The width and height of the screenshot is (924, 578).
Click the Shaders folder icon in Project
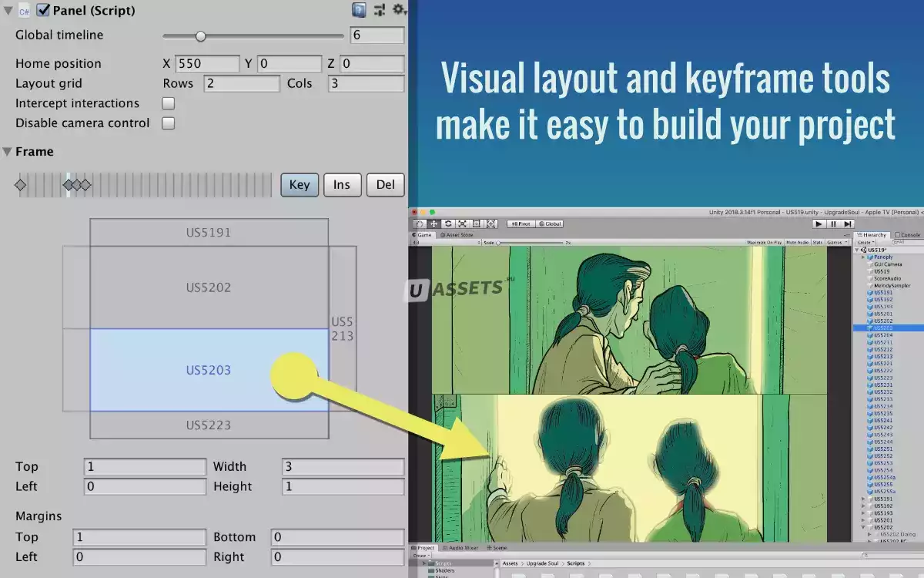[431, 570]
